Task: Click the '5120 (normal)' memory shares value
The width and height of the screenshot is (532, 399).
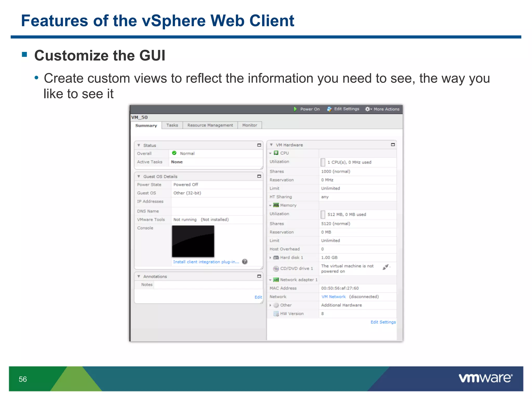Action: click(336, 224)
